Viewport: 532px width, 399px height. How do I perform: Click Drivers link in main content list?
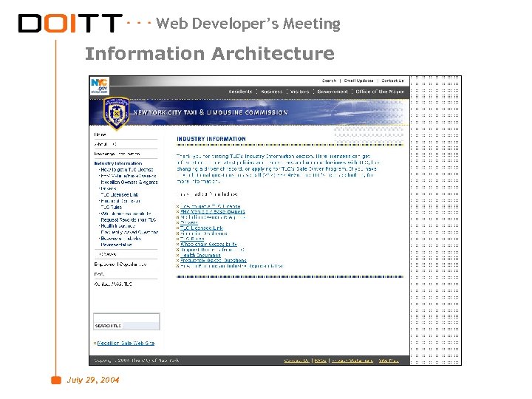[189, 222]
